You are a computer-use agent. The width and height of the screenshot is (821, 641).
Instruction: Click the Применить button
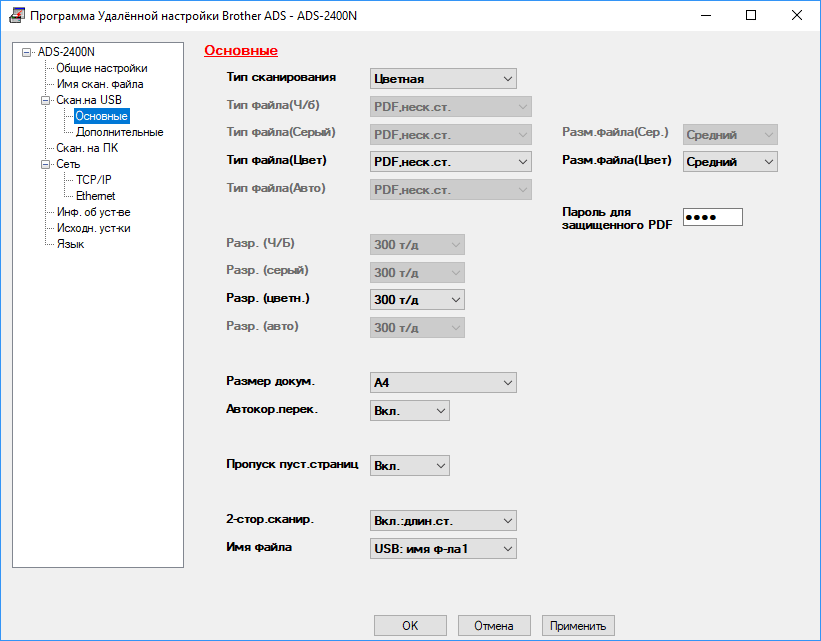pyautogui.click(x=578, y=625)
